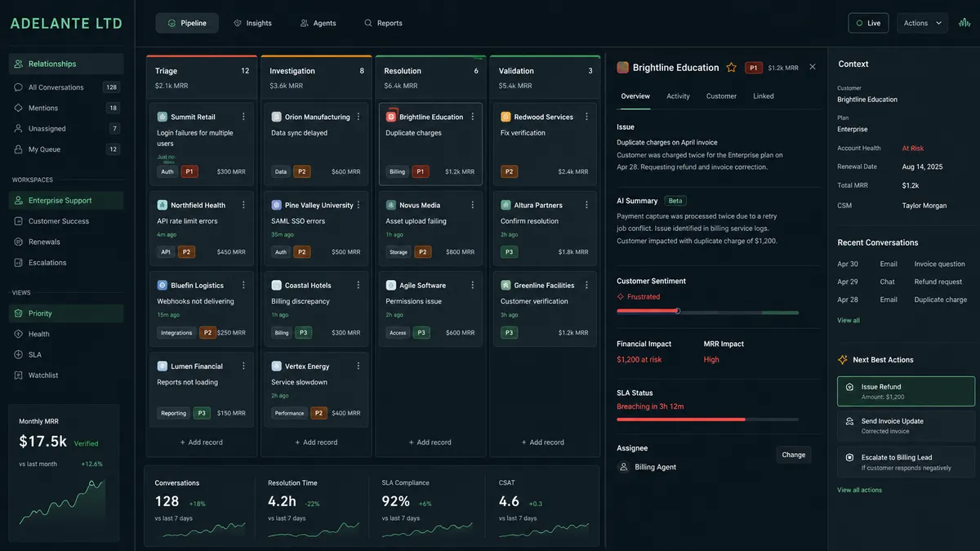This screenshot has height=551, width=980.
Task: Add record to Investigation column
Action: [x=316, y=442]
